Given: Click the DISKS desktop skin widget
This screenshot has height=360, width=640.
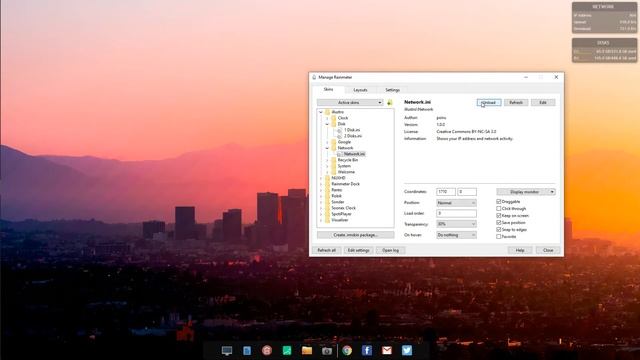Looking at the screenshot, I should click(604, 50).
